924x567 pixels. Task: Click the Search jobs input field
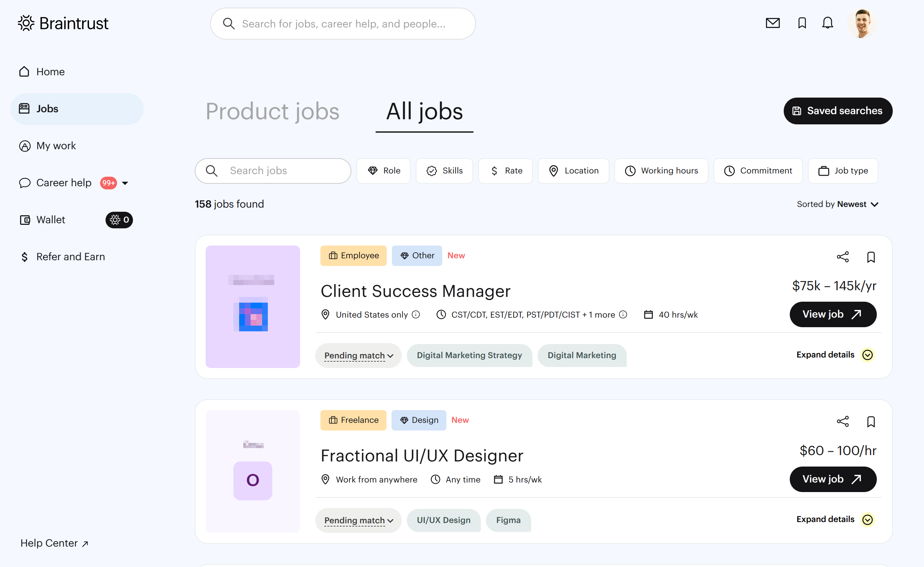point(273,171)
